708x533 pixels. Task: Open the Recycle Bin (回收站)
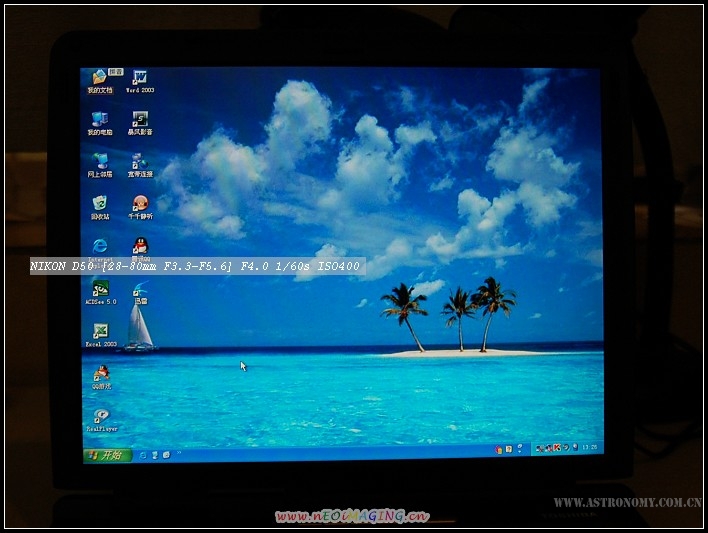pos(100,204)
